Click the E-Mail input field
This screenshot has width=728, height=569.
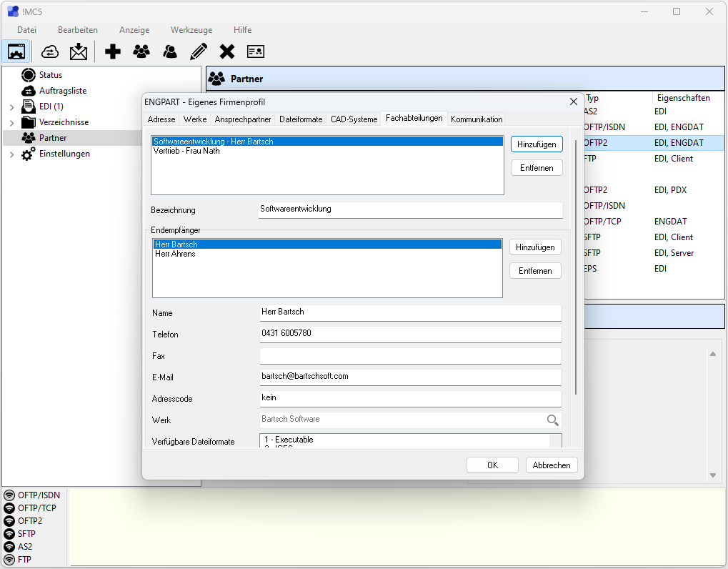coord(410,377)
